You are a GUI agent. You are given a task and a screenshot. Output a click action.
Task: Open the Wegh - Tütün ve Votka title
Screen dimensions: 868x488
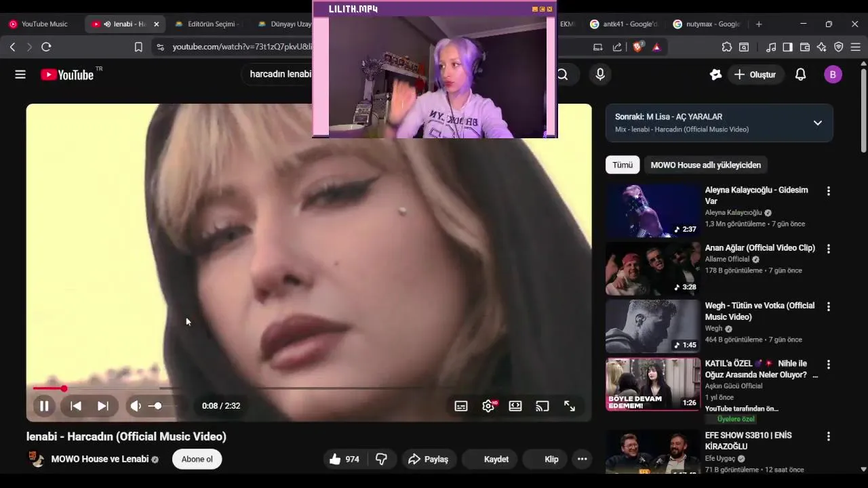pos(759,311)
